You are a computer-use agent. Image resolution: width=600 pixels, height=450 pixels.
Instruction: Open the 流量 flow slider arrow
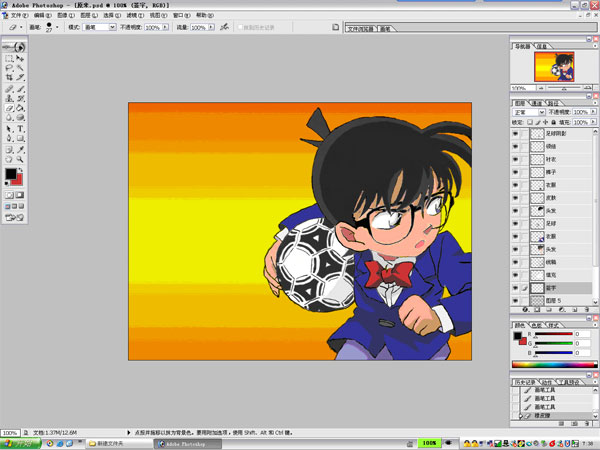(211, 27)
